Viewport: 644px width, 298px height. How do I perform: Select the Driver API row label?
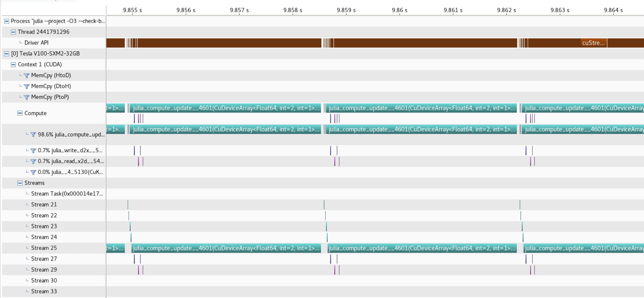point(36,43)
